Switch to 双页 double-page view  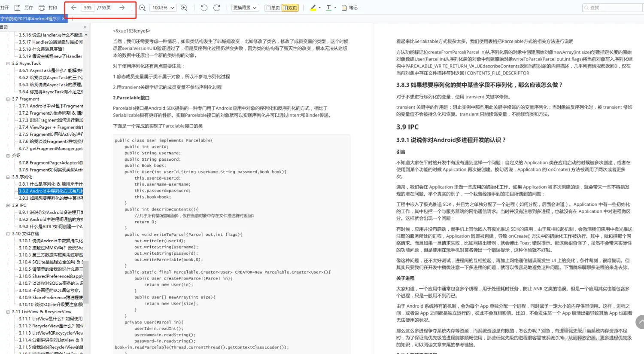click(x=290, y=8)
